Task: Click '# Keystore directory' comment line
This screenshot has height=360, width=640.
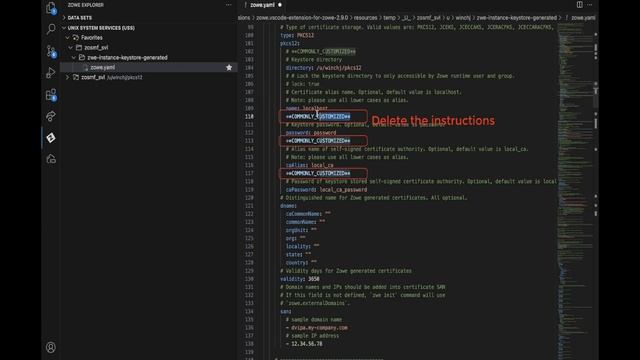Action: [314, 60]
